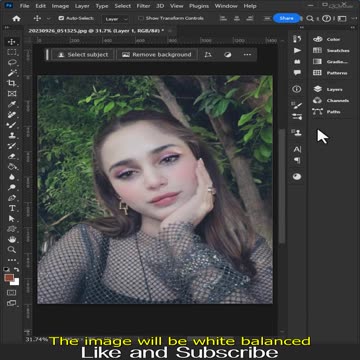Screen dimensions: 360x360
Task: Select the Magic Wand tool
Action: [12, 73]
